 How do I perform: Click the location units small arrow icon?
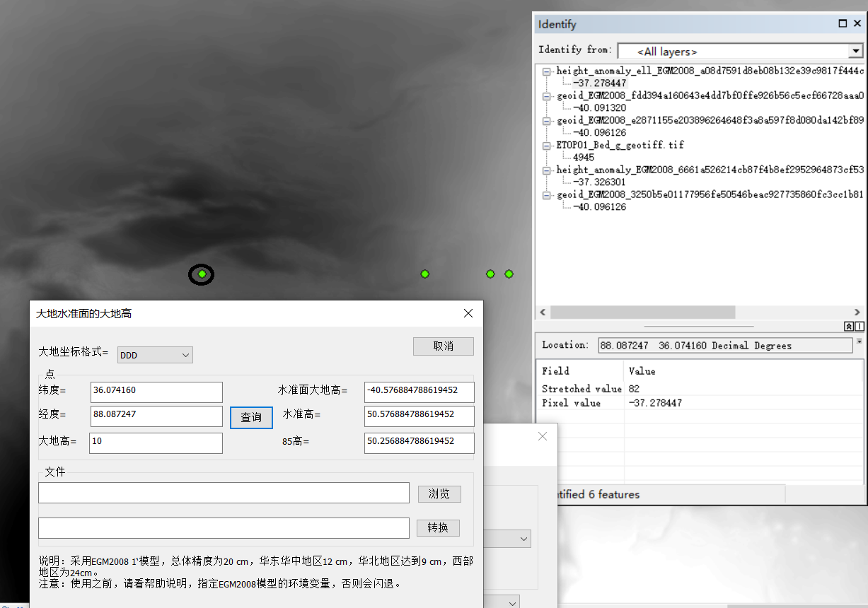(x=859, y=341)
